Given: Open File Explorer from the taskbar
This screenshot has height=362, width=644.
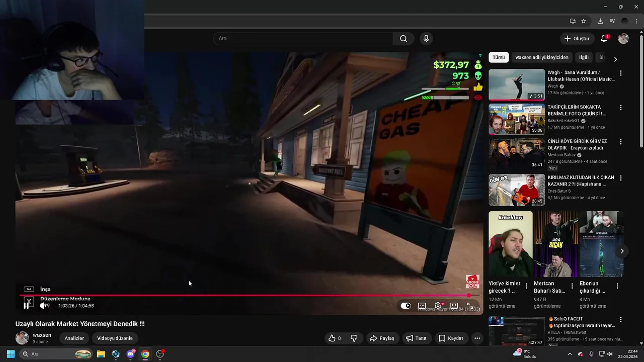Looking at the screenshot, I should tap(101, 354).
